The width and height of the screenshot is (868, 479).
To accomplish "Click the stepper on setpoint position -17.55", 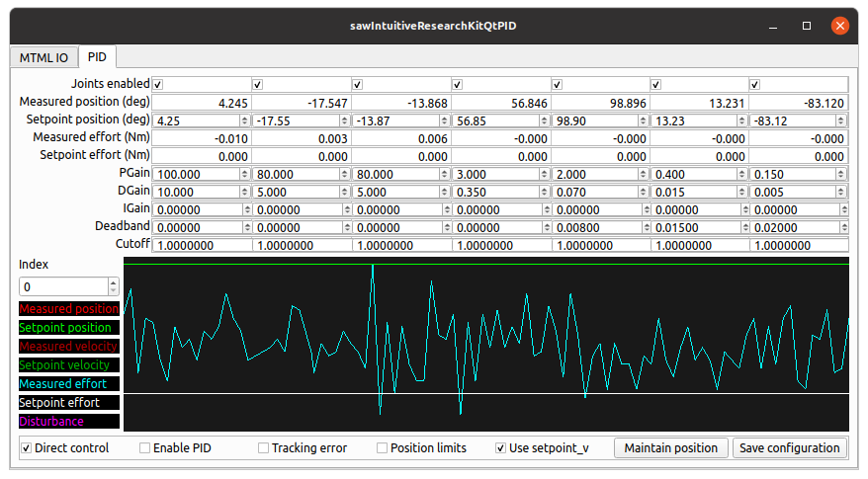I will pyautogui.click(x=344, y=120).
